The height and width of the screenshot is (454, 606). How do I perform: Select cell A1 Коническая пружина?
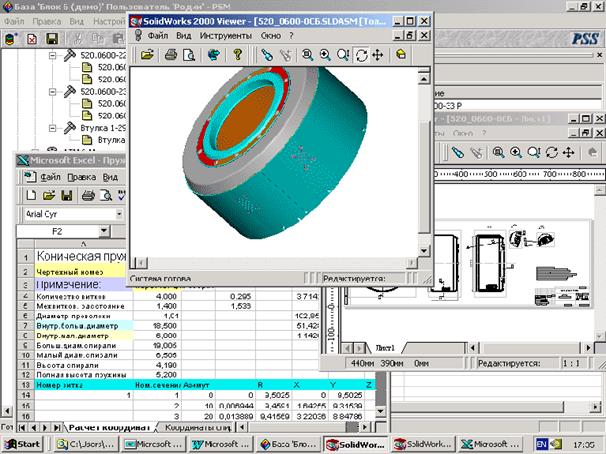pos(80,256)
